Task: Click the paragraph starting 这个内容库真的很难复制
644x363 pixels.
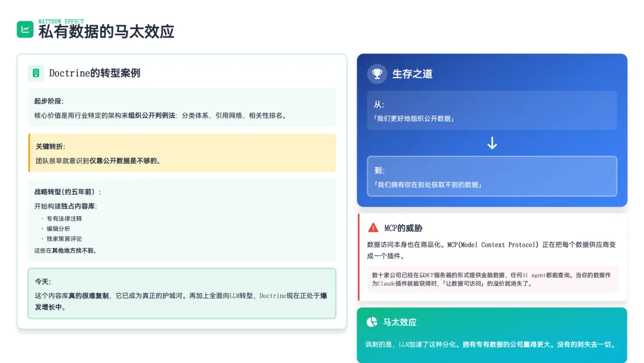Action: [181, 302]
